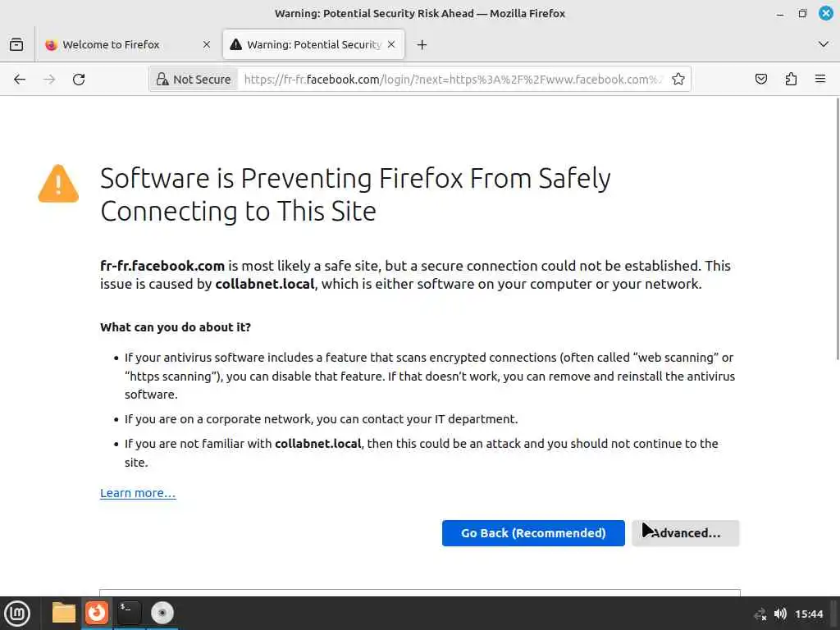Viewport: 840px width, 630px height.
Task: Open the Firefox application menu
Action: [820, 80]
